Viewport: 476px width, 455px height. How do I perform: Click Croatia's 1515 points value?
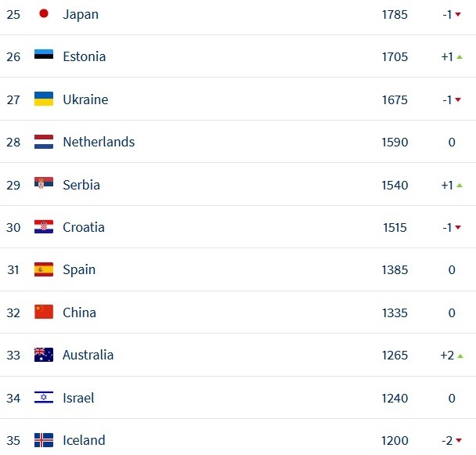395,227
